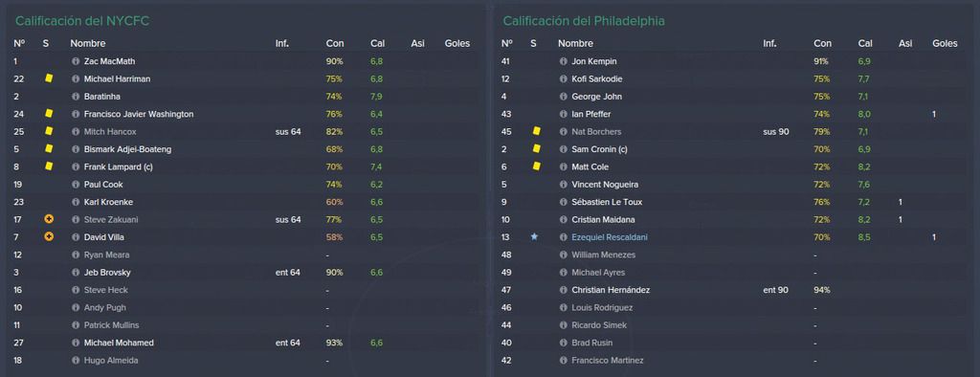This screenshot has height=377, width=980.
Task: Click yellow card icon for Nat Borchers
Action: [x=536, y=131]
